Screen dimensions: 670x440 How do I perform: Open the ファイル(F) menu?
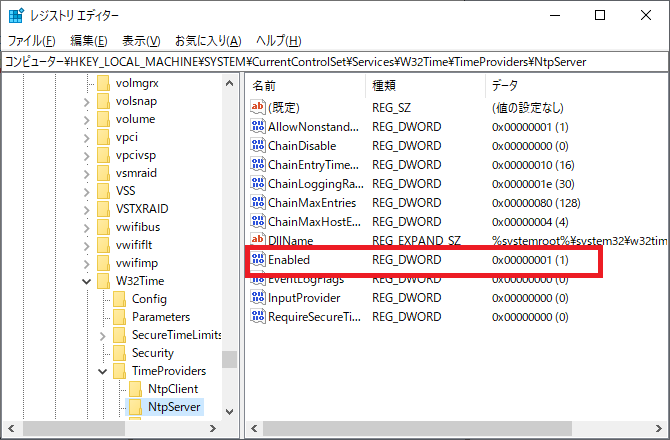point(31,41)
